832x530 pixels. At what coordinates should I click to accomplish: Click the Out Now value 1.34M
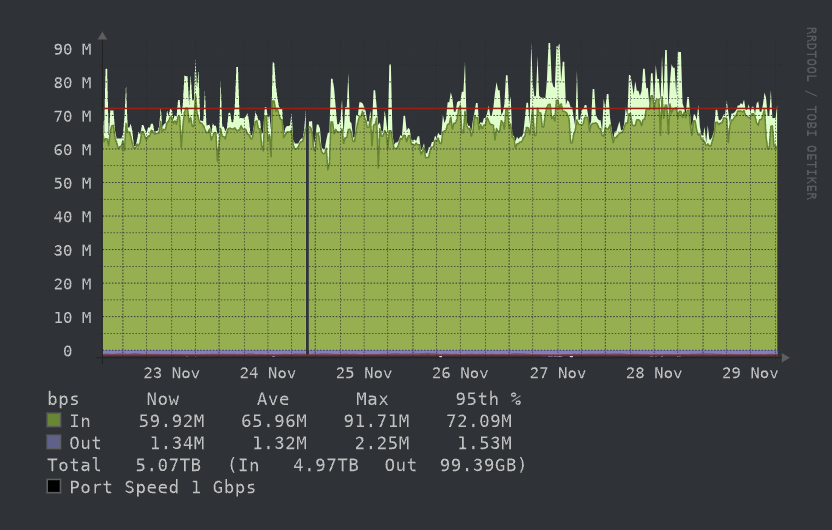177,443
